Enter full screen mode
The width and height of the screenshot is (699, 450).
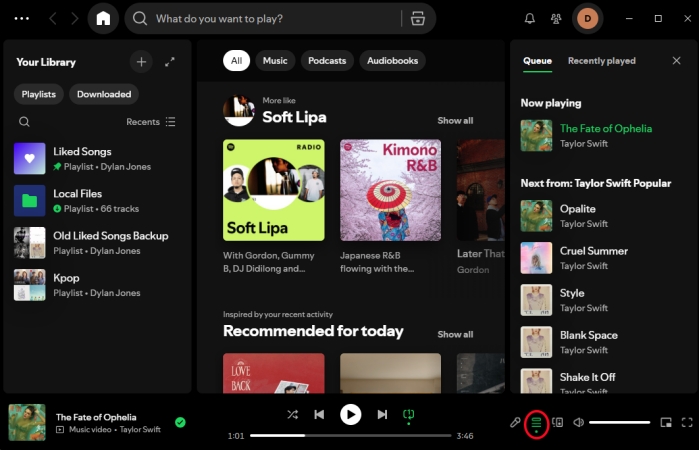point(687,422)
